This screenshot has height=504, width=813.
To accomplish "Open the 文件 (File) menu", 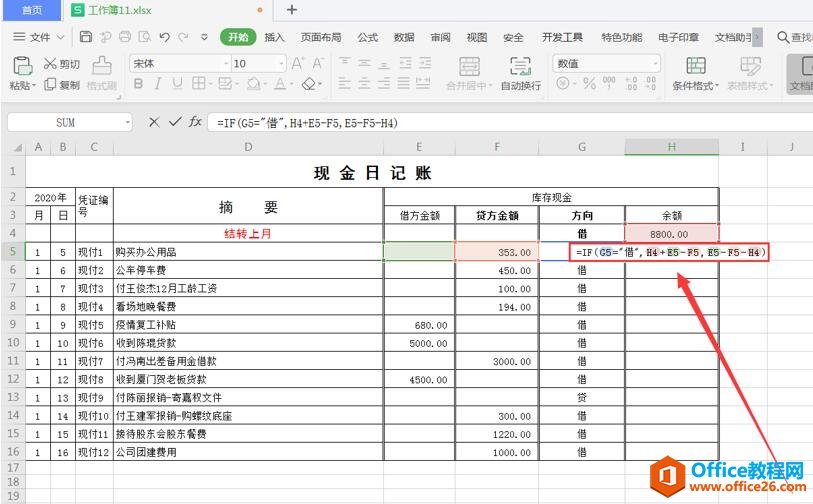I will 39,37.
